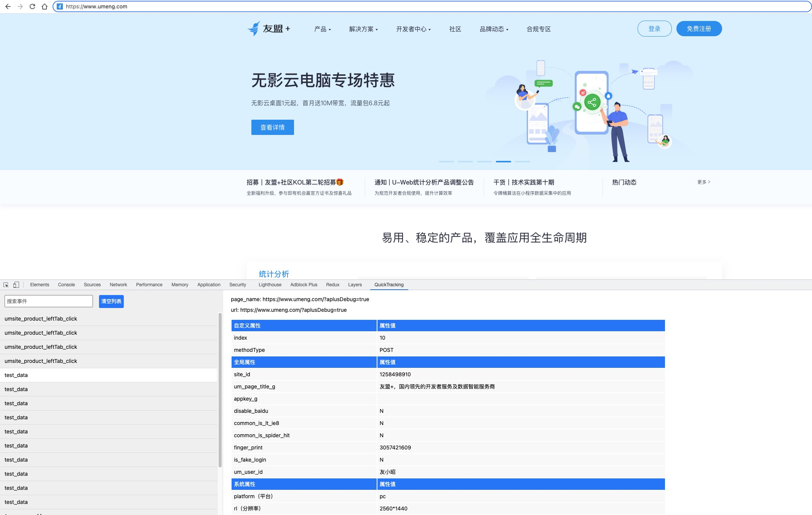Image resolution: width=812 pixels, height=515 pixels.
Task: Switch to the QuickTracking tab
Action: (x=389, y=285)
